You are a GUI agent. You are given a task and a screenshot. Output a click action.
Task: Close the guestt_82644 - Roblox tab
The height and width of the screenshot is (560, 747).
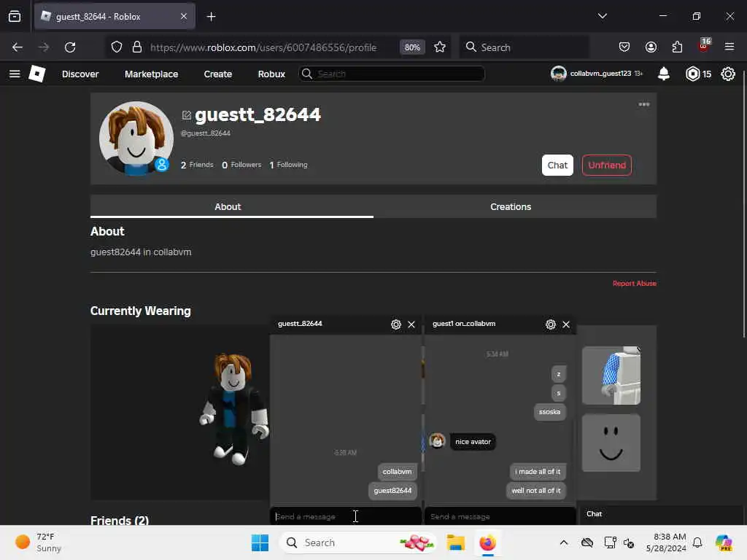pos(184,17)
